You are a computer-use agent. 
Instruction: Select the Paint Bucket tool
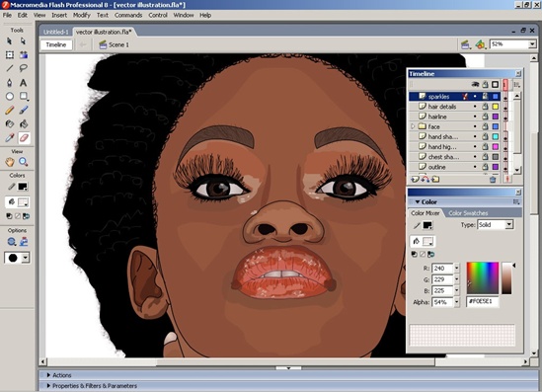point(23,123)
